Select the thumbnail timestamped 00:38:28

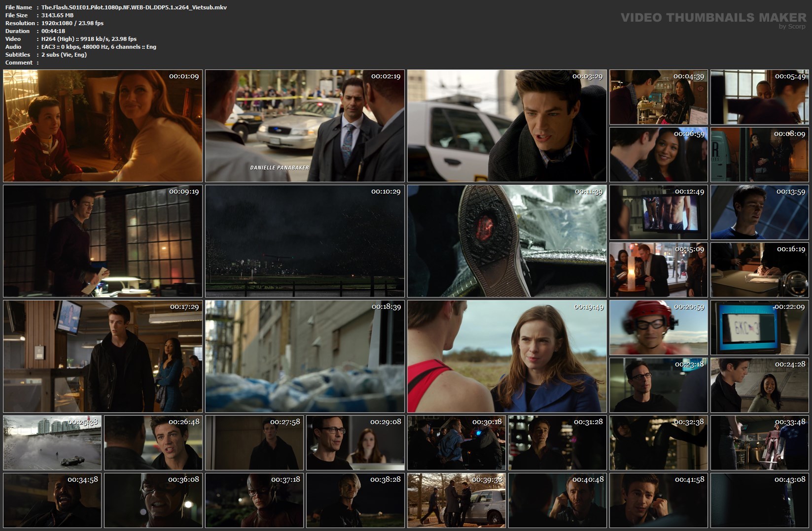coord(355,500)
